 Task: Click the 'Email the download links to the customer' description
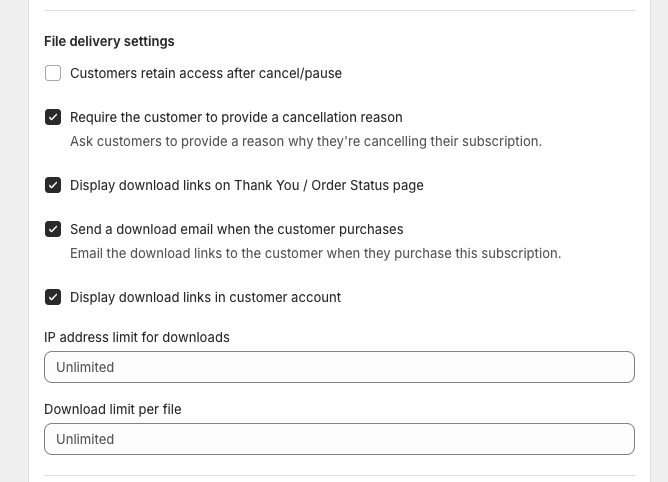click(x=315, y=253)
